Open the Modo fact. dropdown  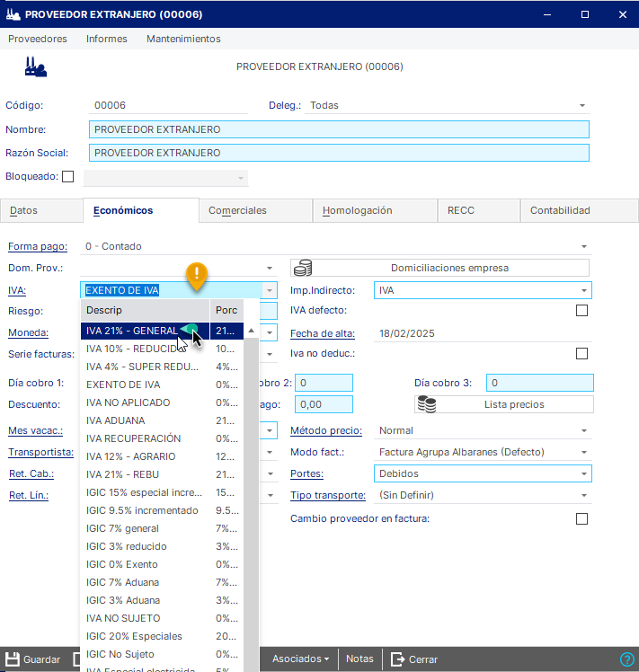coord(583,452)
